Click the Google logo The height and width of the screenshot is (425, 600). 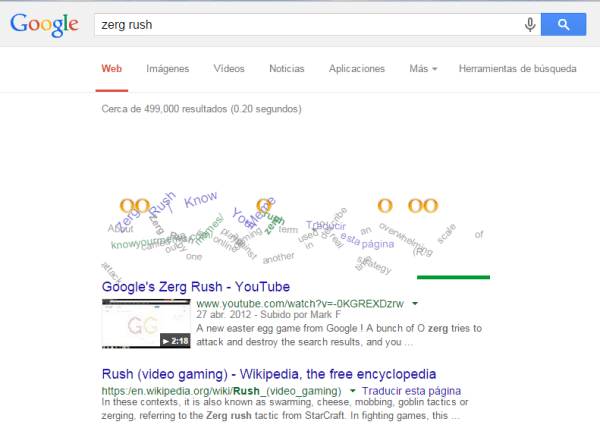(44, 25)
